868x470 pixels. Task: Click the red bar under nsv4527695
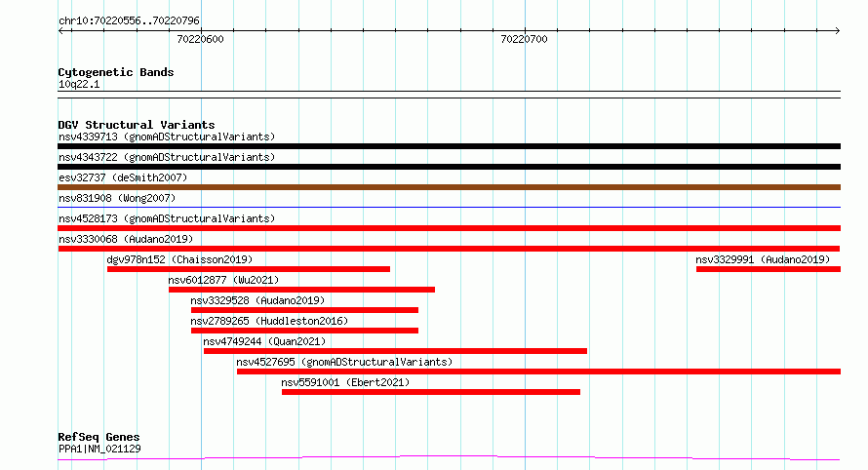538,372
